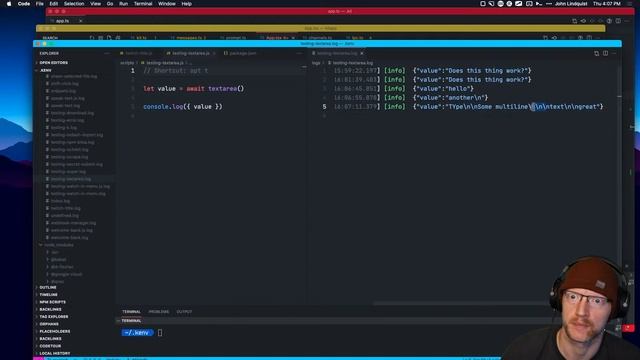
Task: Show the TERMINAL panel tab
Action: pyautogui.click(x=131, y=312)
